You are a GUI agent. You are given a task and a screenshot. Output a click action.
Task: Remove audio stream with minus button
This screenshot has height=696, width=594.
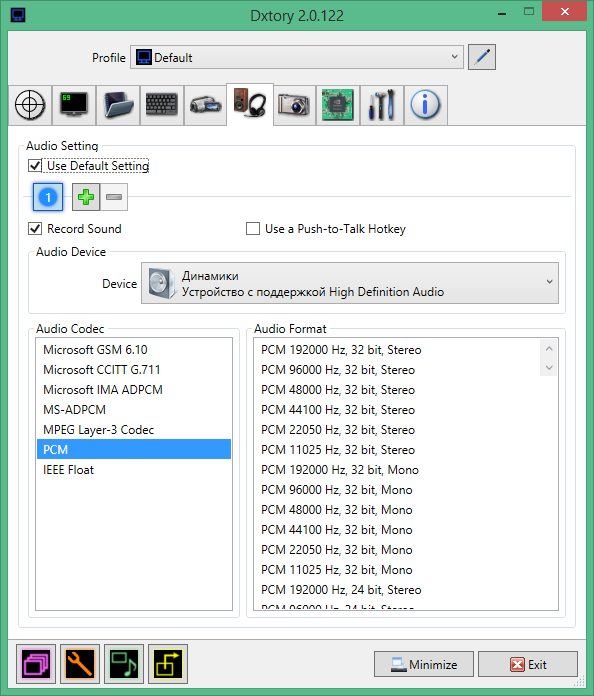pos(114,197)
